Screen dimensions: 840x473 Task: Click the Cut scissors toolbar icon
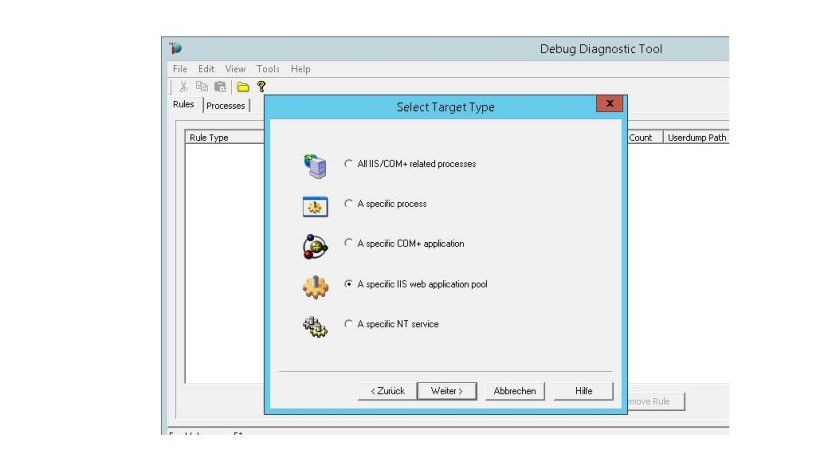point(183,87)
